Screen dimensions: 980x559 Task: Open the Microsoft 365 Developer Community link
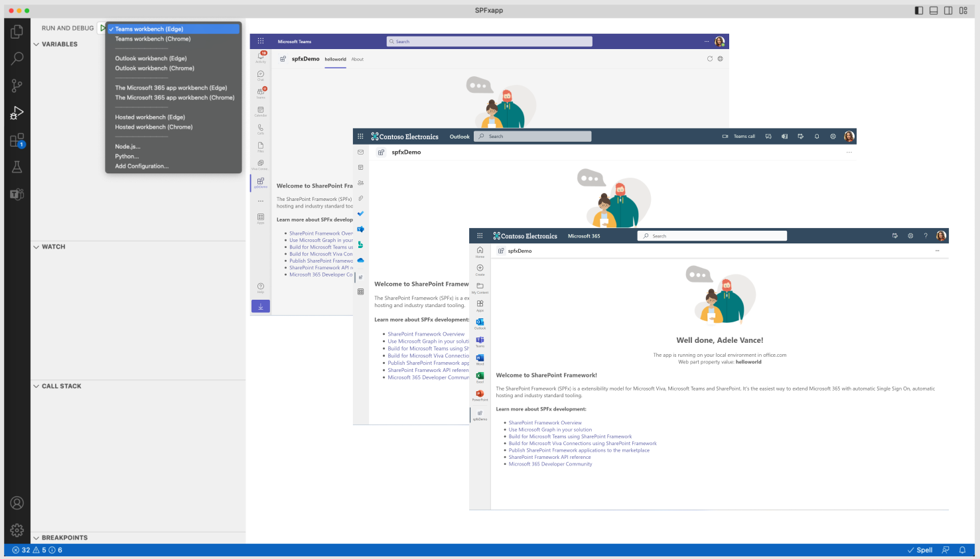click(x=550, y=464)
